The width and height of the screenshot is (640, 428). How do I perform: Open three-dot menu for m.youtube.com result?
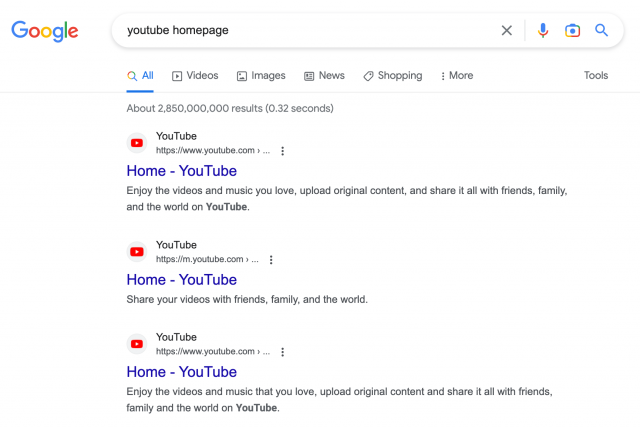271,260
